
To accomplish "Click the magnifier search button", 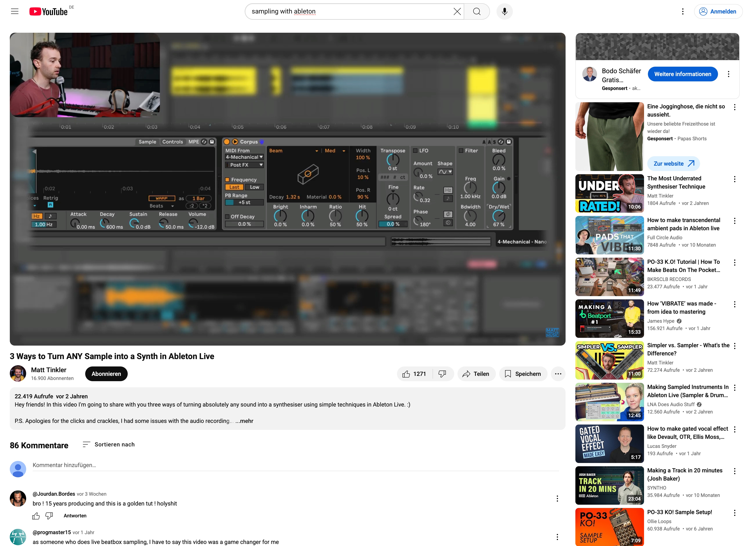I will pos(477,11).
